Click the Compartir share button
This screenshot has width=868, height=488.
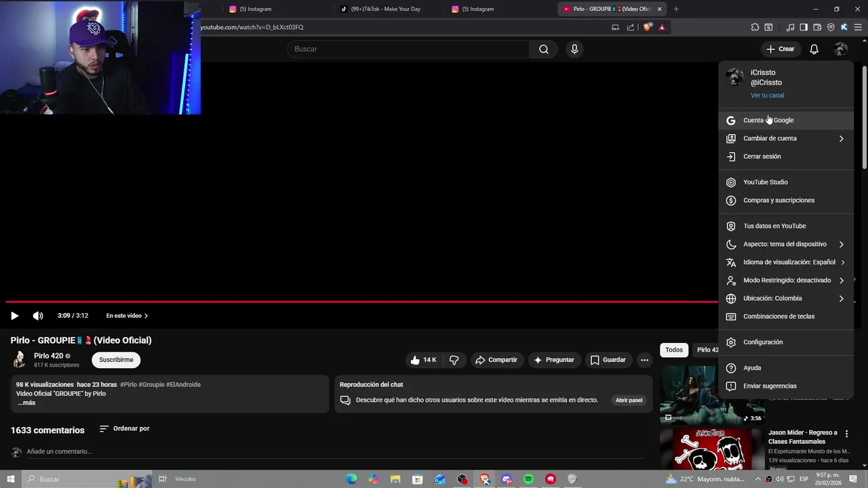point(496,360)
